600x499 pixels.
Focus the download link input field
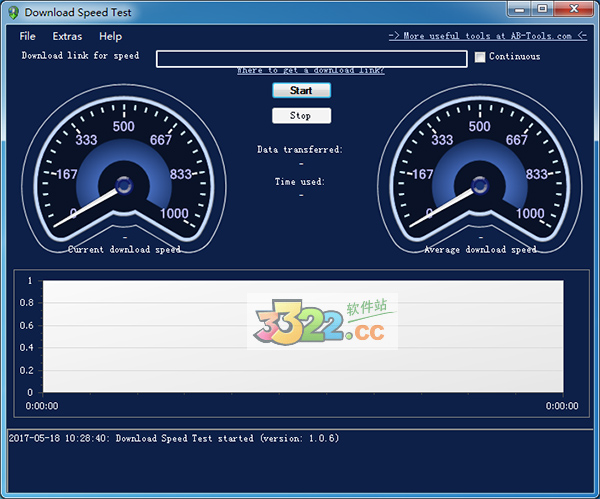pos(311,58)
